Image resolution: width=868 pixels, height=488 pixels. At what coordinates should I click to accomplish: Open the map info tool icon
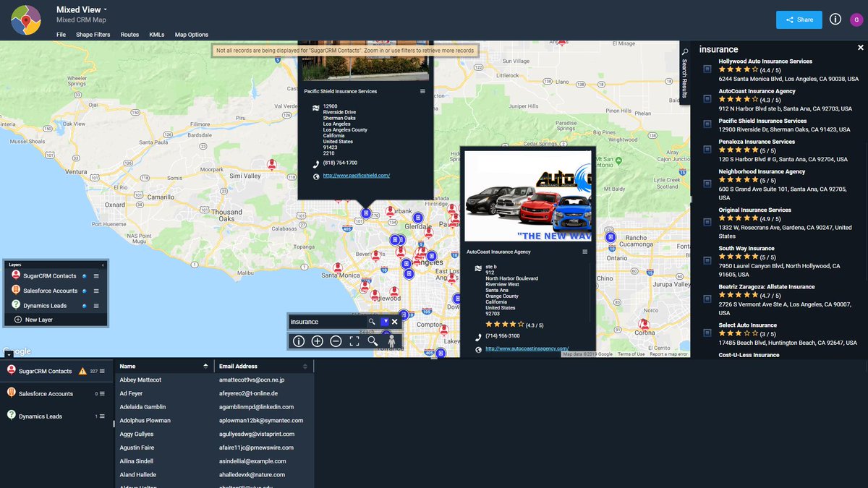(299, 341)
